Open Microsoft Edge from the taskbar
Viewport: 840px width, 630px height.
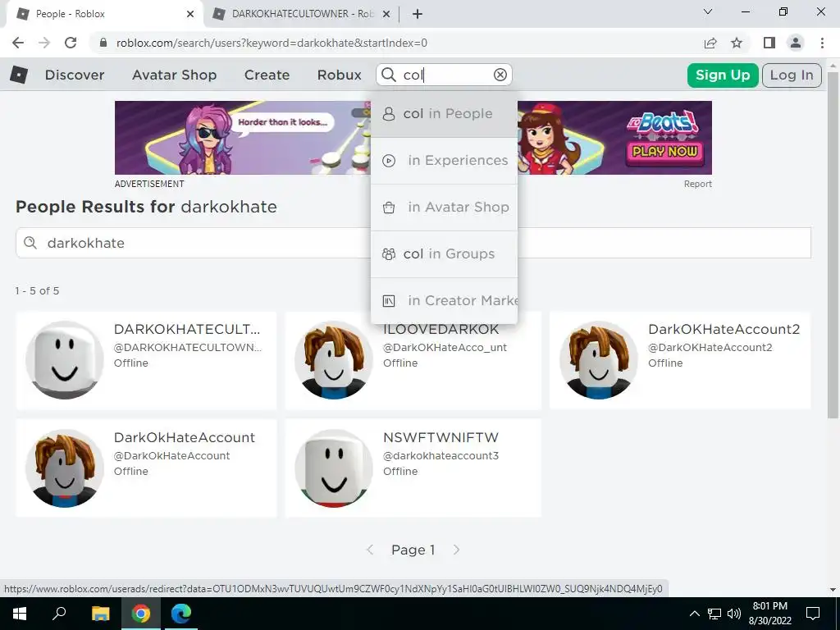click(x=181, y=614)
